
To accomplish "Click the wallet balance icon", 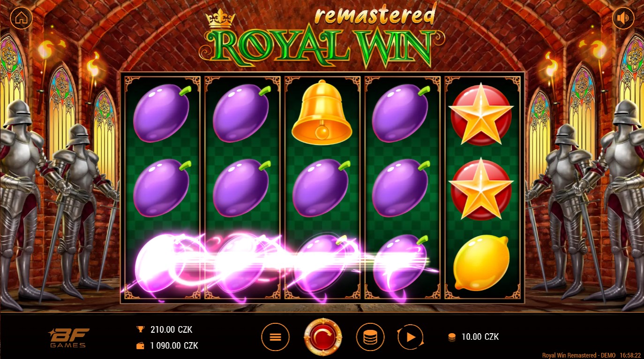I will [x=140, y=346].
